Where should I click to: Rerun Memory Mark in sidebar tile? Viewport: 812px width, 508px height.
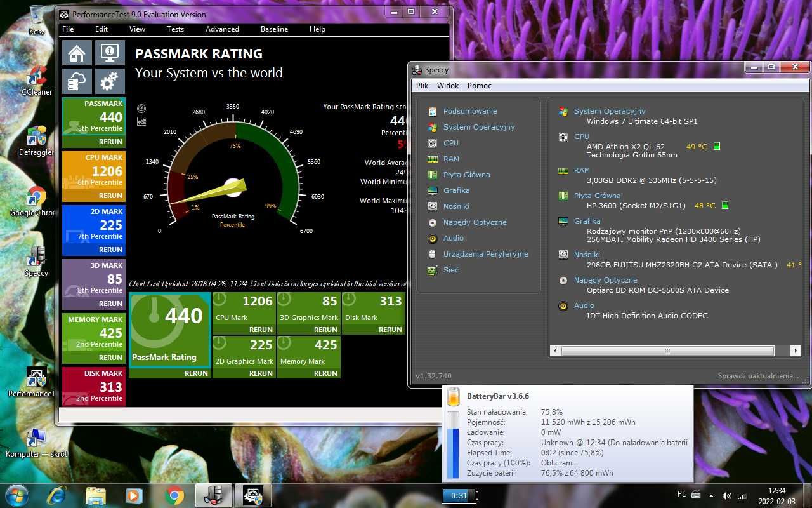coord(110,358)
